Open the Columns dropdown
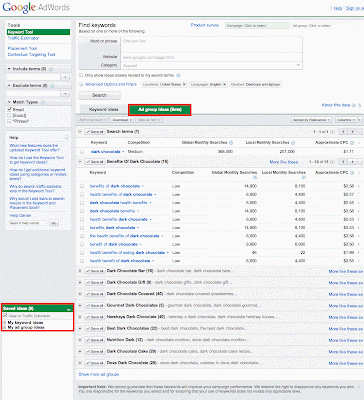 point(347,120)
